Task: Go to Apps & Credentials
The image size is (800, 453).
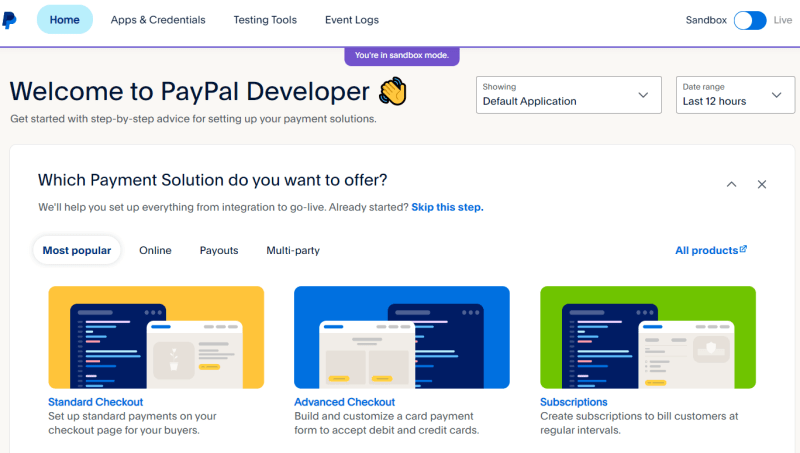Action: click(158, 19)
